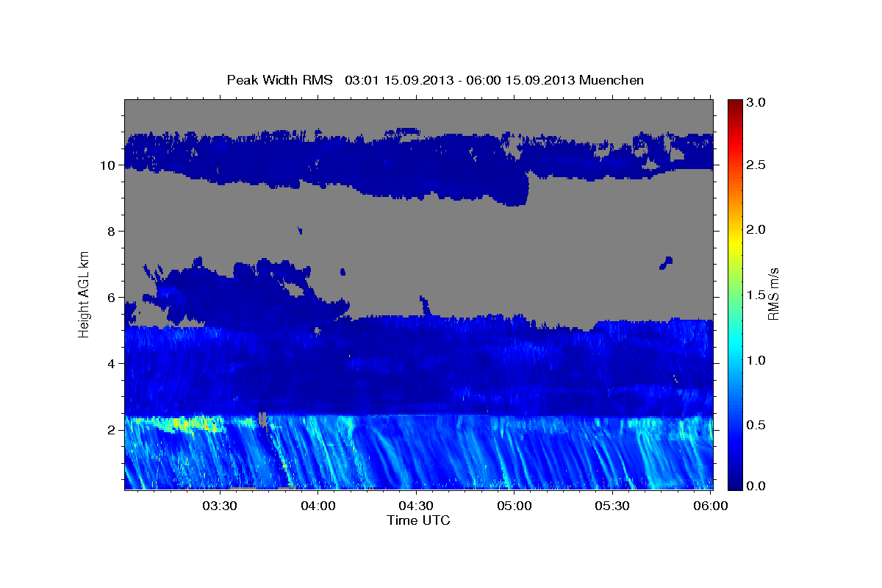The height and width of the screenshot is (588, 882).
Task: Select the 04:30 time tick label
Action: coord(416,506)
